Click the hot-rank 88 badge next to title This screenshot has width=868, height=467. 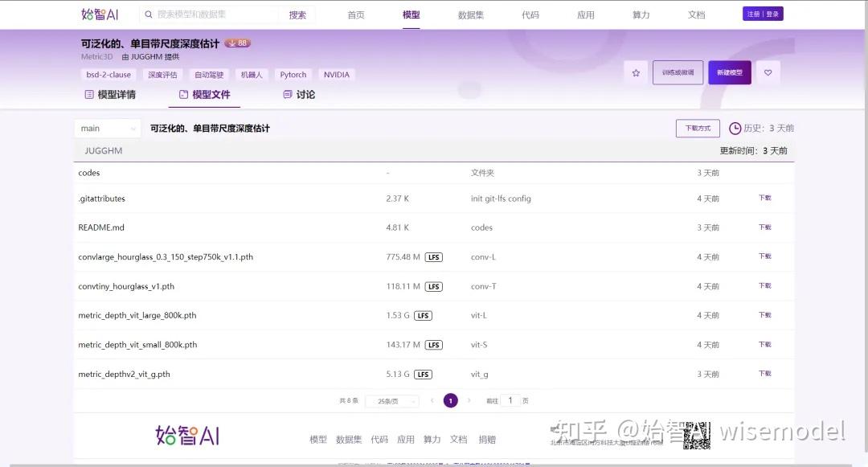point(236,43)
